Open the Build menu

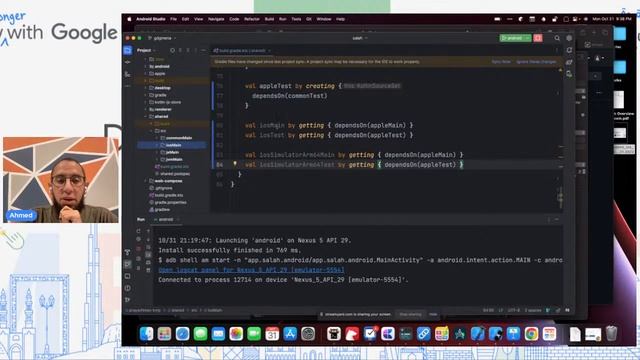point(269,19)
